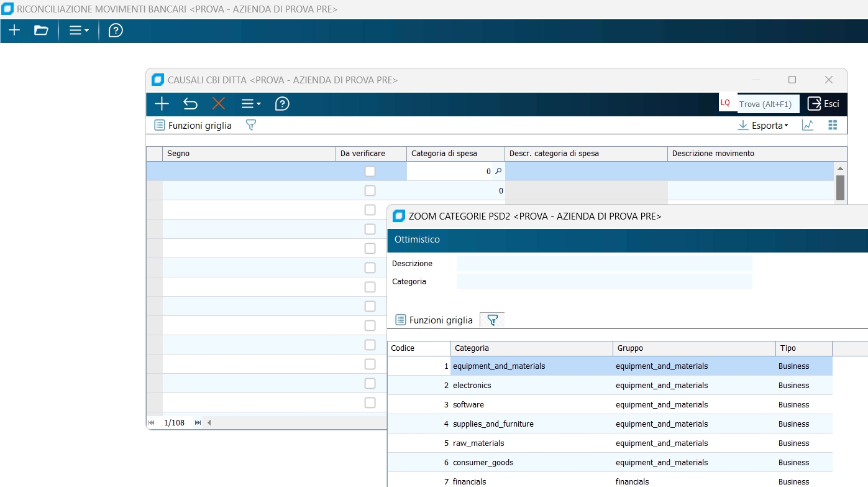Screen dimensions: 868x487
Task: Select the filter tab in Zoom Categorie window
Action: coord(492,320)
